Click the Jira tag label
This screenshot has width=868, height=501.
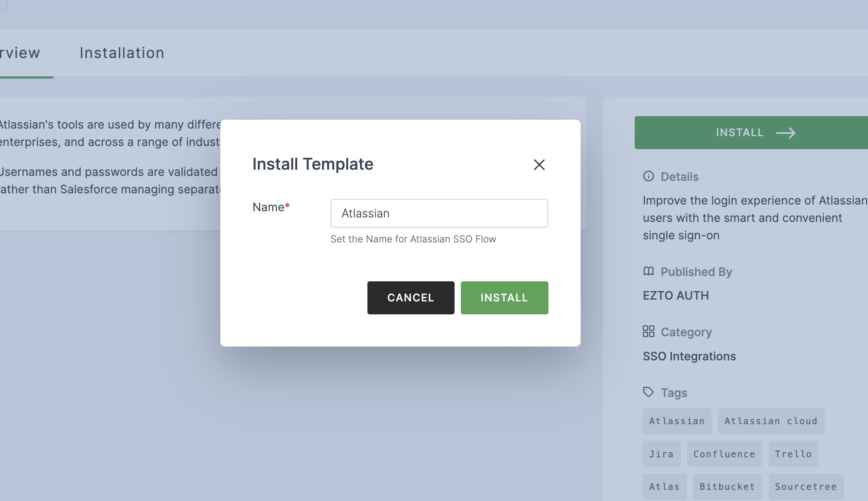tap(662, 453)
